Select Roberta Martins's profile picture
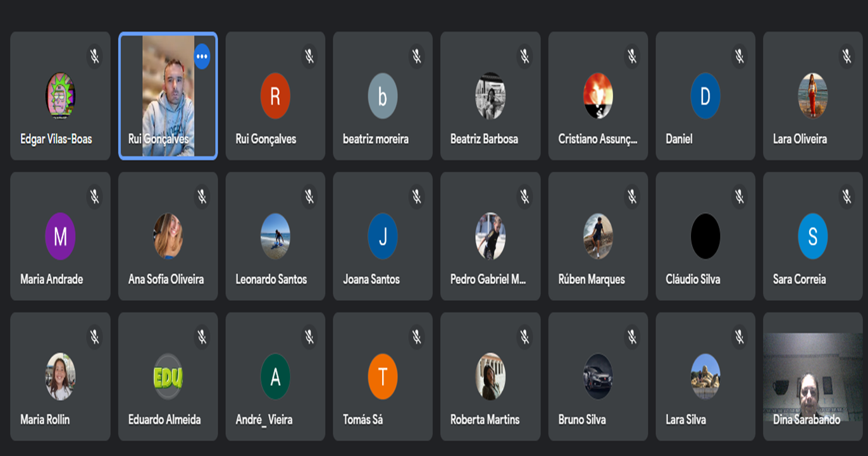Image resolution: width=868 pixels, height=456 pixels. 490,376
